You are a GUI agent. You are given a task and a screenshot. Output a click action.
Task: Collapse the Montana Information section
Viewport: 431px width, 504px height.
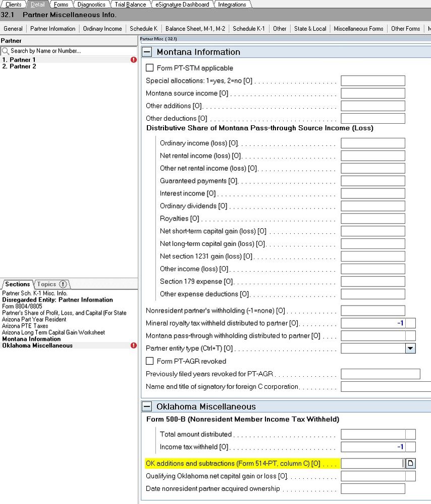(146, 52)
